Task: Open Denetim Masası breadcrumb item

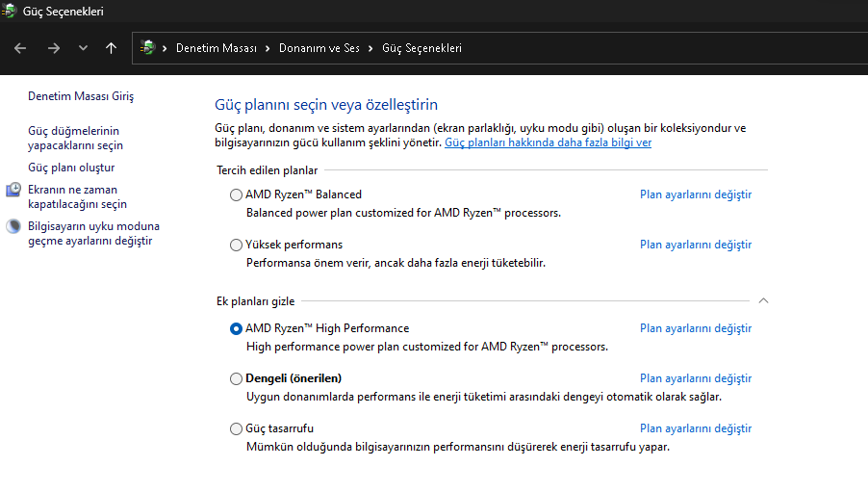Action: coord(217,48)
